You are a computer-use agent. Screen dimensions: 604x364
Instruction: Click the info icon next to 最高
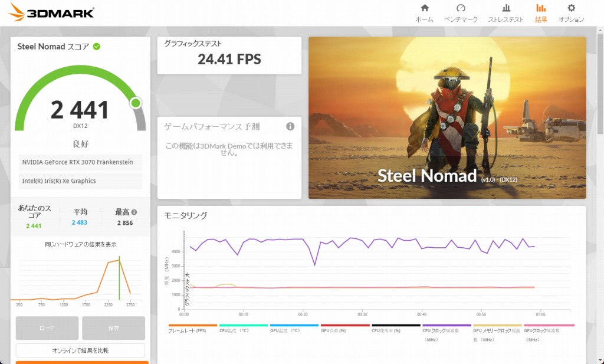[x=134, y=212]
